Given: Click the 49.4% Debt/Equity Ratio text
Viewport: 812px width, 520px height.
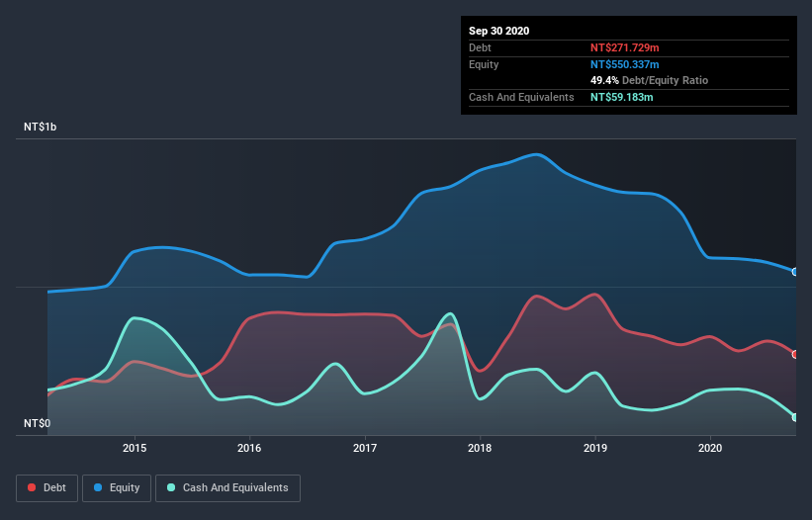Looking at the screenshot, I should [x=650, y=81].
